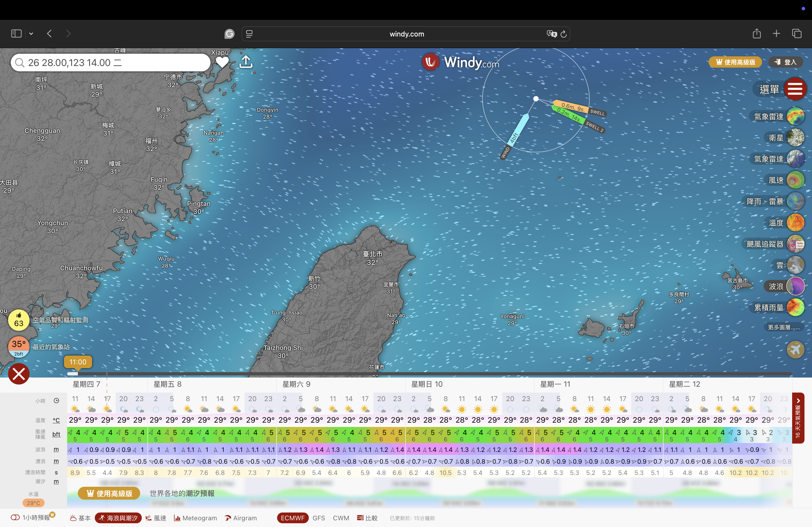The image size is (812, 527).
Task: Click the 登入 login button
Action: [x=785, y=62]
